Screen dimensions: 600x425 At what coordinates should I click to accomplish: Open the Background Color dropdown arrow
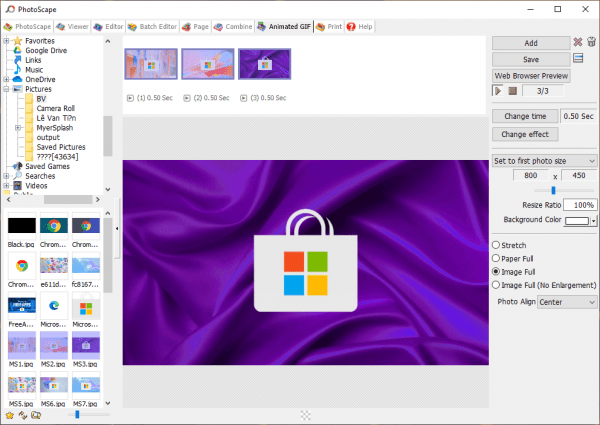[x=593, y=221]
